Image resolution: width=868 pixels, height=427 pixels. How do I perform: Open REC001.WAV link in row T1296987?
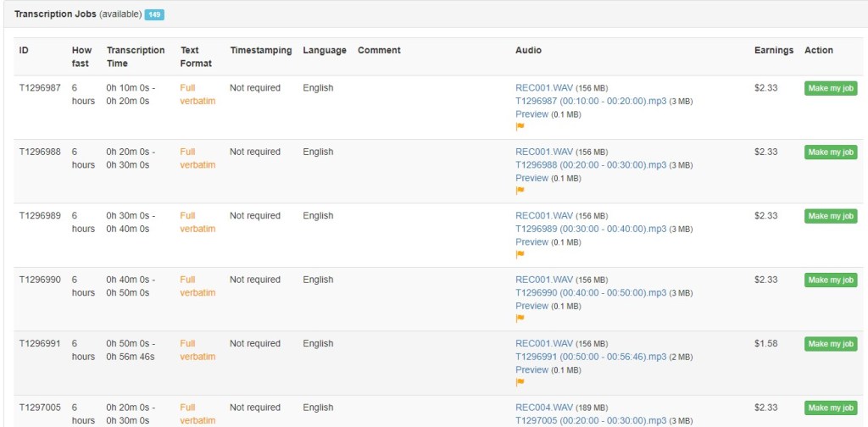[544, 88]
